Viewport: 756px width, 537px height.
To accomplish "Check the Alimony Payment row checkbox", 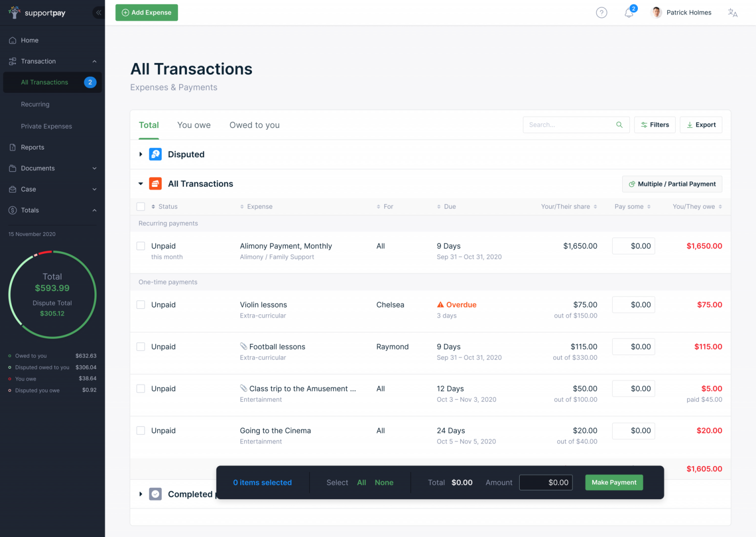I will [x=140, y=245].
